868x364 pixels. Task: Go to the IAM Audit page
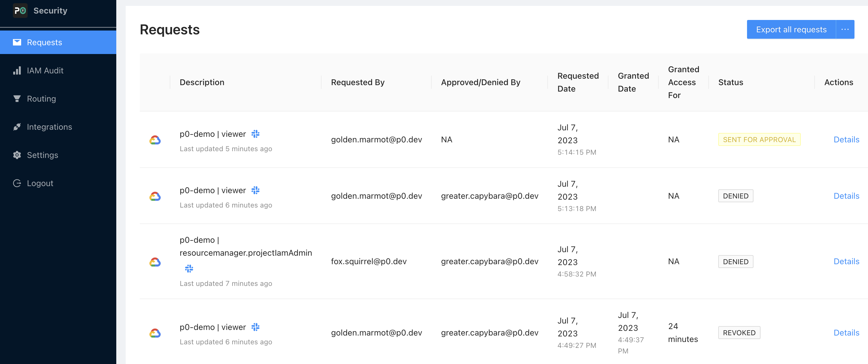coord(45,70)
